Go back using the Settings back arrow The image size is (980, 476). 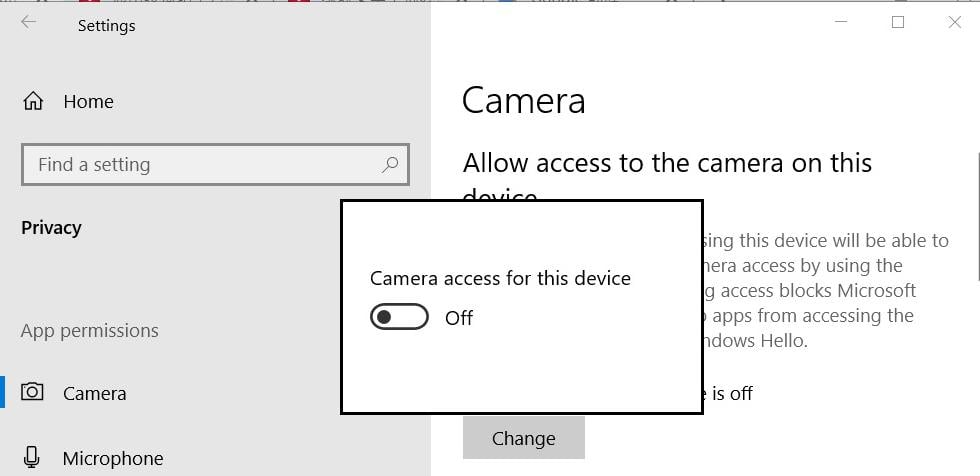click(29, 22)
